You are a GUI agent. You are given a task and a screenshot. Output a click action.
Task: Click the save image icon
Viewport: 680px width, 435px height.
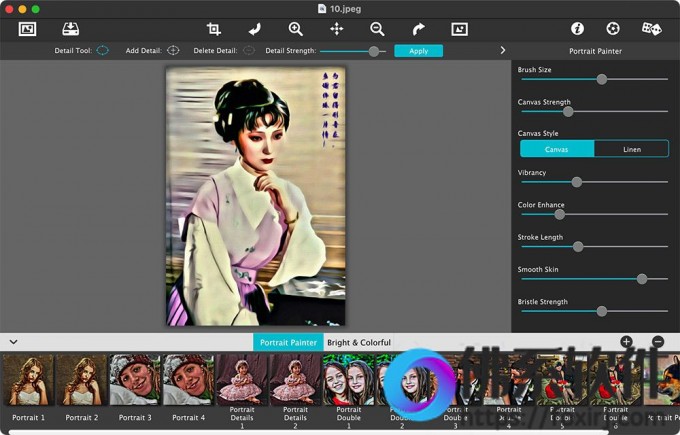point(71,29)
